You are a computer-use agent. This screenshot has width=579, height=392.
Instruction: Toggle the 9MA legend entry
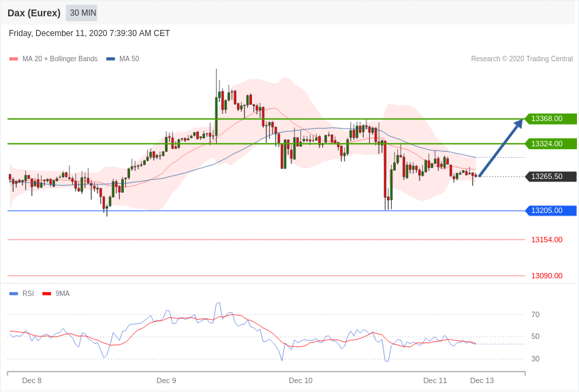point(56,293)
